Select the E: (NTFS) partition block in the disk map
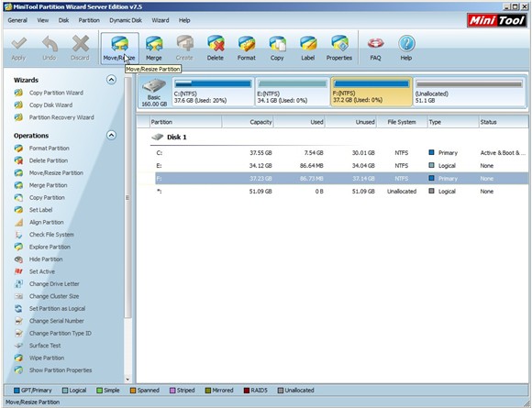Screen dimensions: 532x408 (x=292, y=92)
